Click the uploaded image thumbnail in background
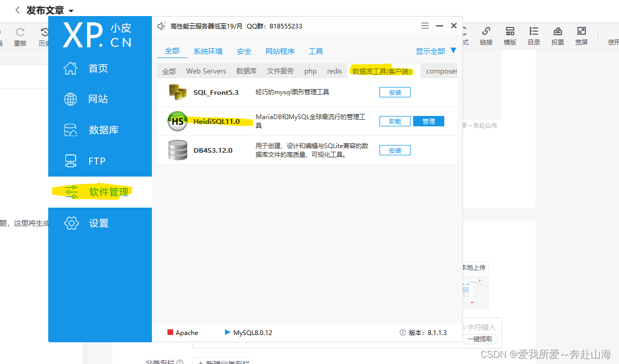Viewport: 619px width, 364px height. 475,292
